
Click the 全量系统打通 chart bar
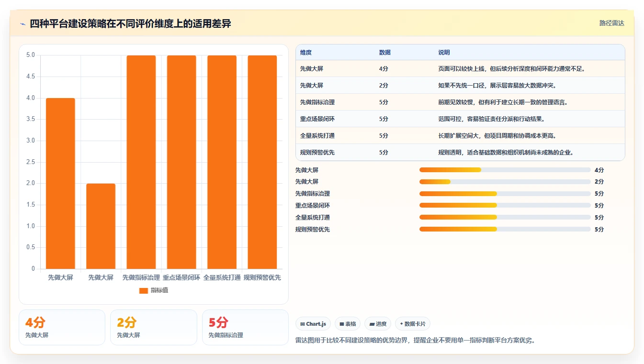[222, 162]
